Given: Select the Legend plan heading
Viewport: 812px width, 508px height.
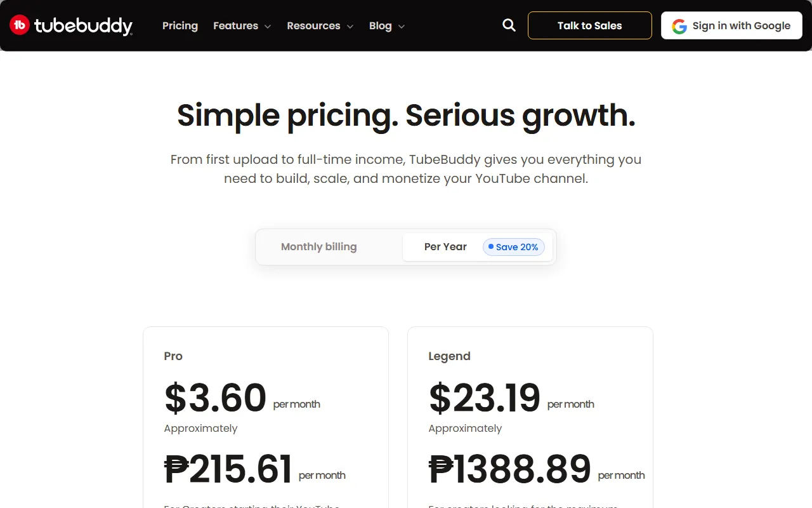Looking at the screenshot, I should click(449, 356).
